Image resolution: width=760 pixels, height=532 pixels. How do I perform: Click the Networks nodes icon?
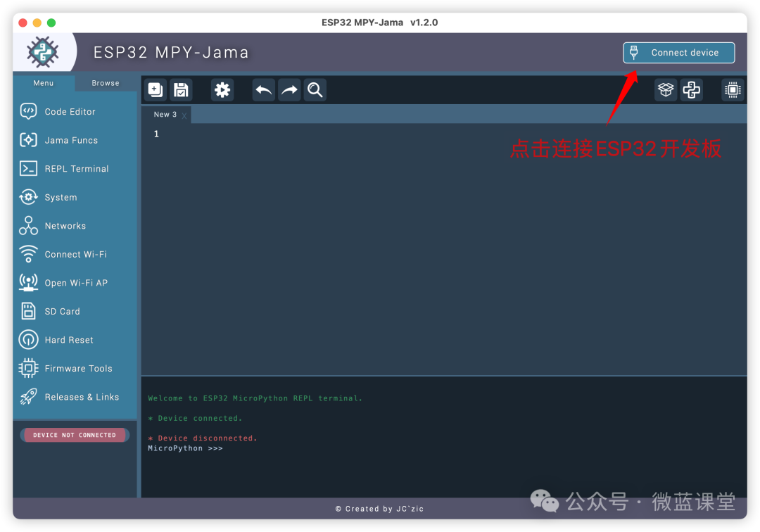pyautogui.click(x=28, y=225)
